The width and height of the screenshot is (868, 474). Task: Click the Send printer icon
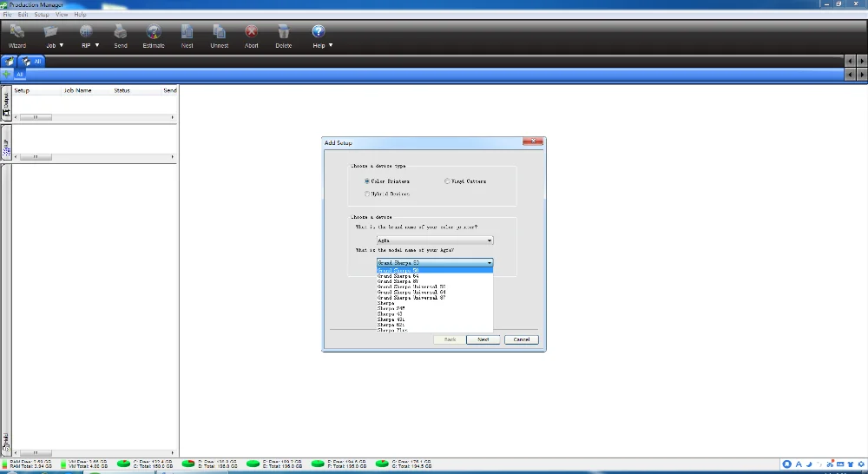coord(121,31)
